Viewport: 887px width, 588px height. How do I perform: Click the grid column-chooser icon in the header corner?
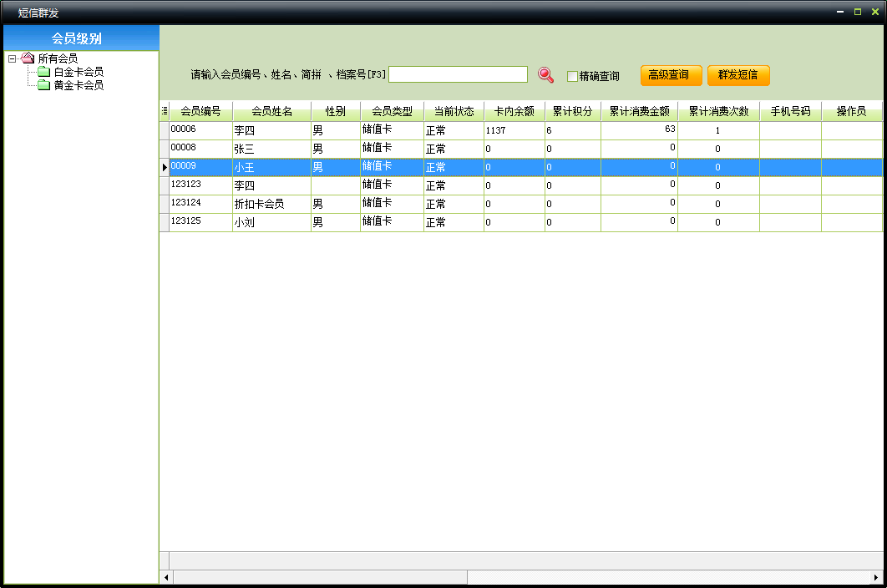pyautogui.click(x=165, y=111)
